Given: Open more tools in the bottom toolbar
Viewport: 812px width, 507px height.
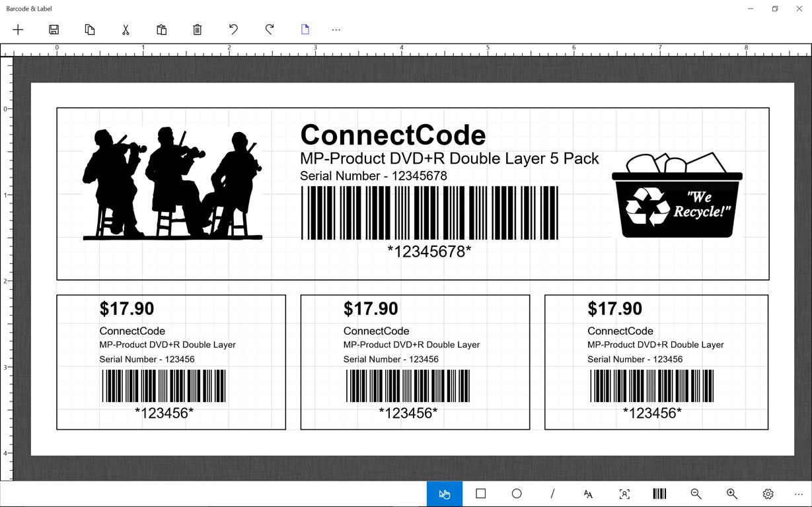Looking at the screenshot, I should pos(798,493).
